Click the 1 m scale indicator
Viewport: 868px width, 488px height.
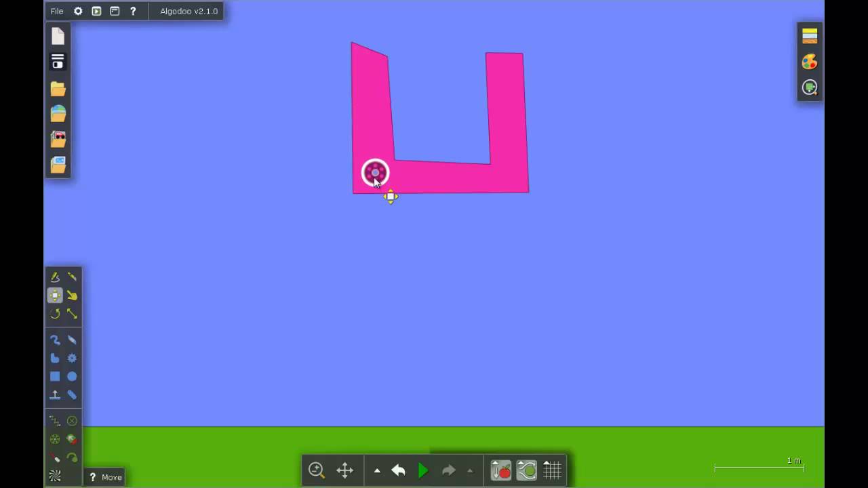click(759, 465)
